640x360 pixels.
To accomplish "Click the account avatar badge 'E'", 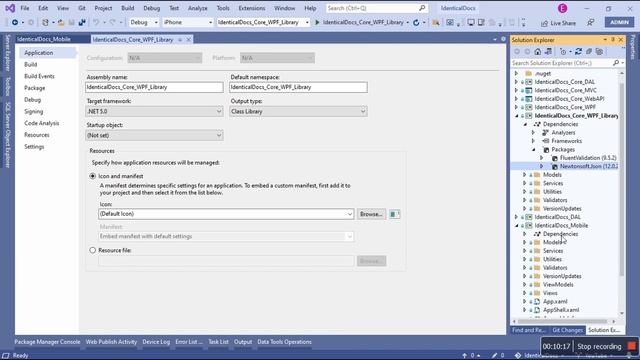I will click(562, 8).
